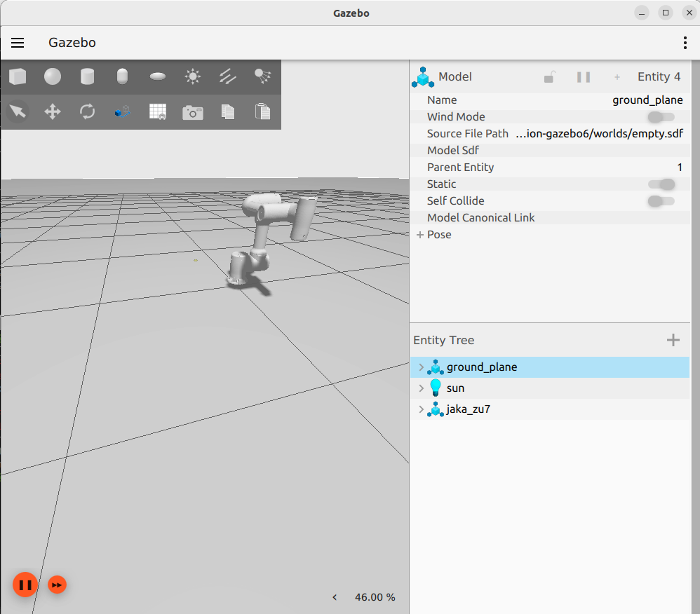Toggle the Static switch
700x614 pixels.
pyautogui.click(x=661, y=184)
